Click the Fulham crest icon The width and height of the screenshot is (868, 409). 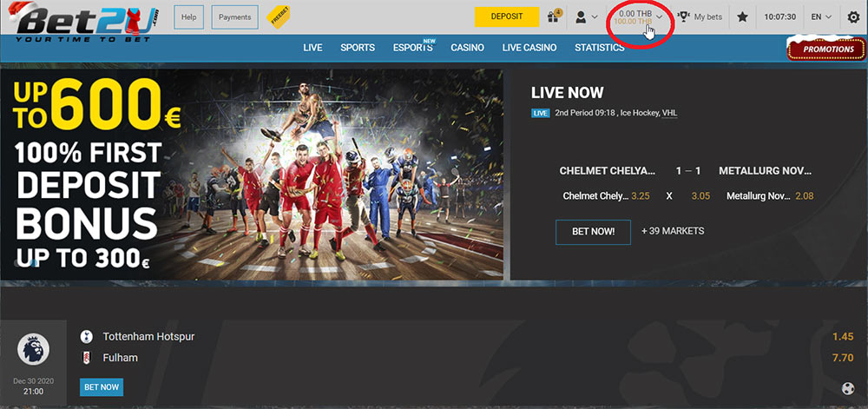coord(86,358)
